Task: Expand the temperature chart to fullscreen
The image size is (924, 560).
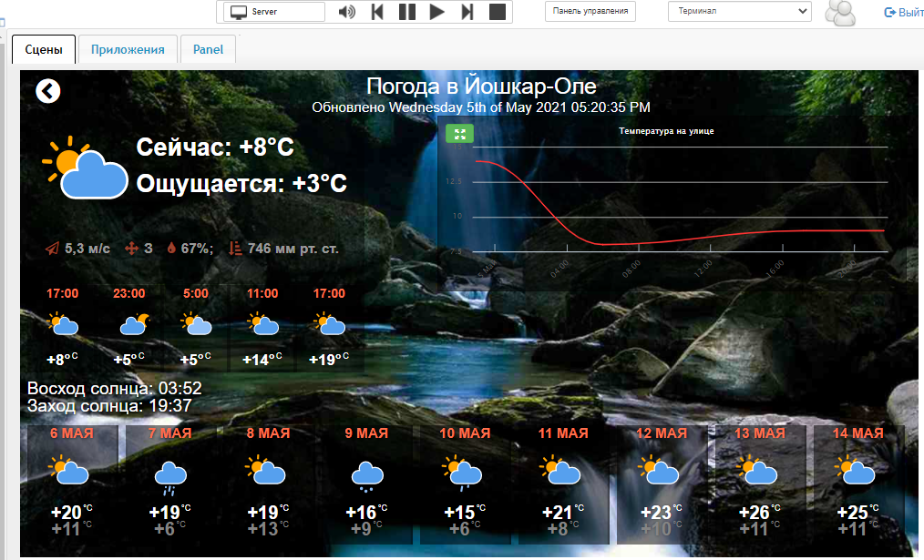Action: [460, 133]
